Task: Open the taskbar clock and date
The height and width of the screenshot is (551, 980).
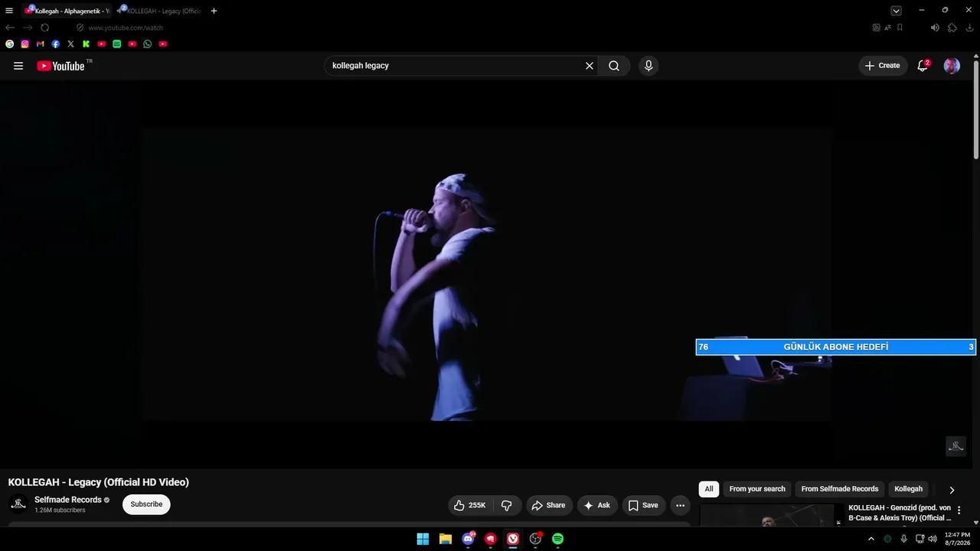Action: pyautogui.click(x=957, y=539)
